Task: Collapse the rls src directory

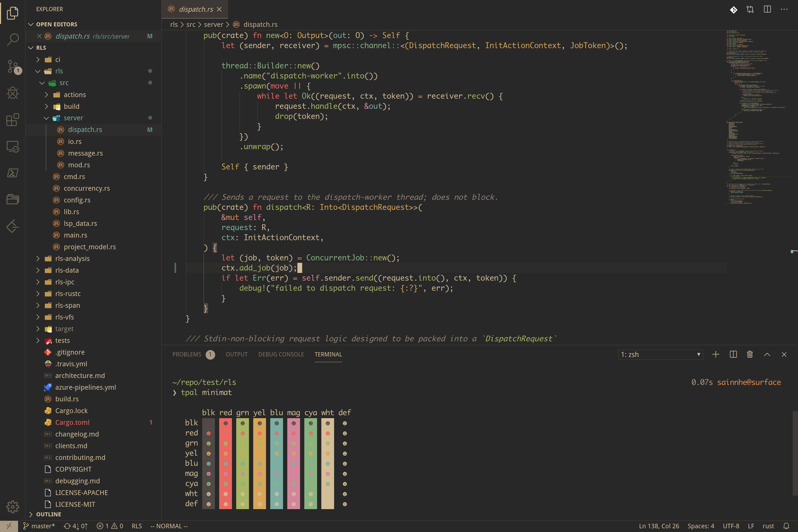Action: [49, 82]
